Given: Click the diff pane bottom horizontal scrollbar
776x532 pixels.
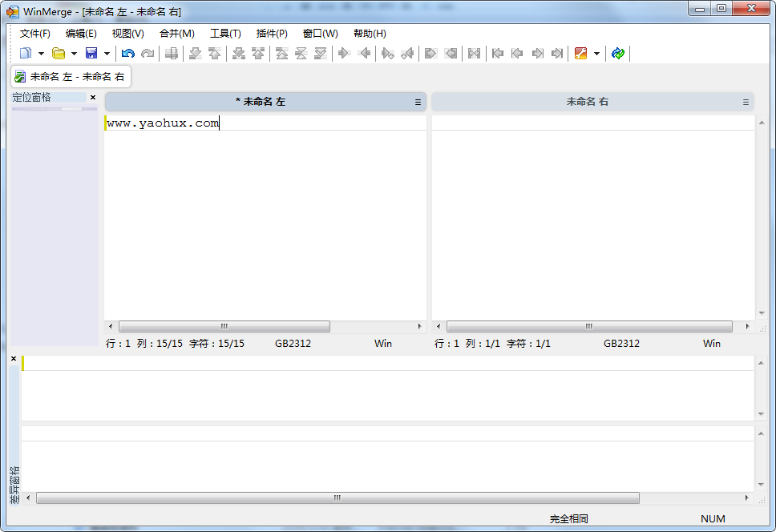Looking at the screenshot, I should [x=337, y=498].
